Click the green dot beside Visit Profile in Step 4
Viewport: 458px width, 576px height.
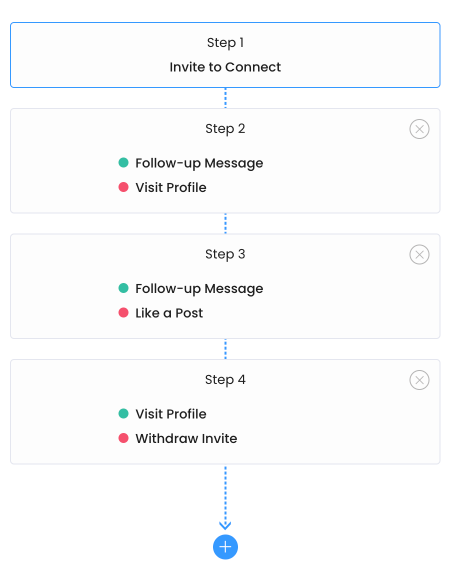pos(123,414)
